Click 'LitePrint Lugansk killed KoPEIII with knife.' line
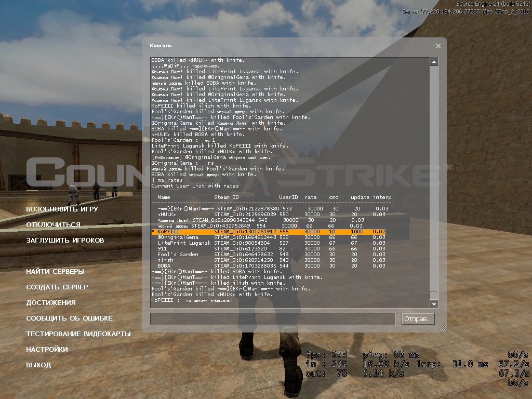Image resolution: width=532 pixels, height=399 pixels. [220, 146]
